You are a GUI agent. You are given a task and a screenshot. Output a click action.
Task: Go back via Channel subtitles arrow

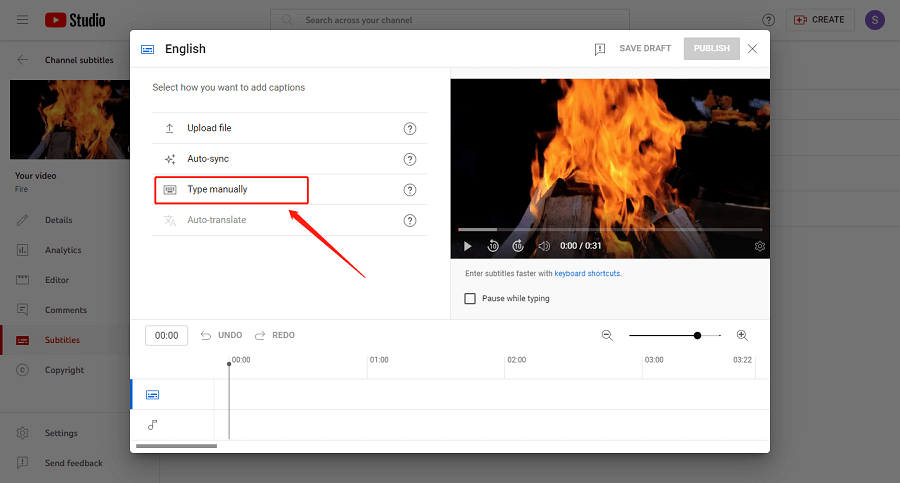(x=22, y=60)
